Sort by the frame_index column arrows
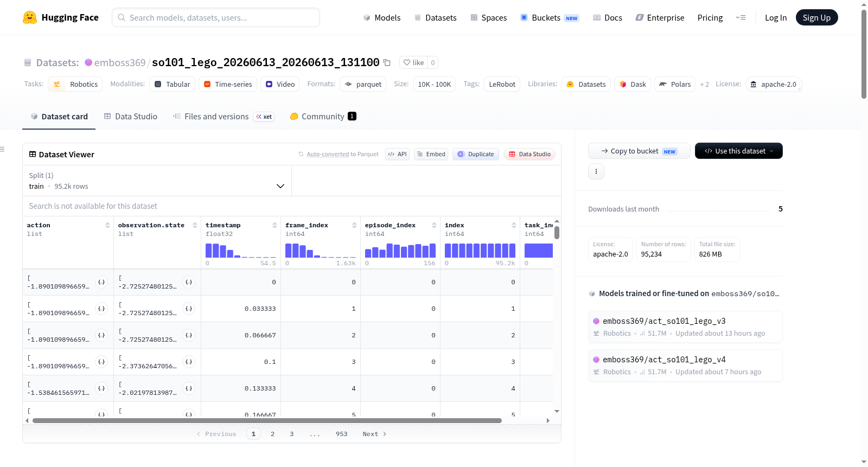 pos(354,225)
